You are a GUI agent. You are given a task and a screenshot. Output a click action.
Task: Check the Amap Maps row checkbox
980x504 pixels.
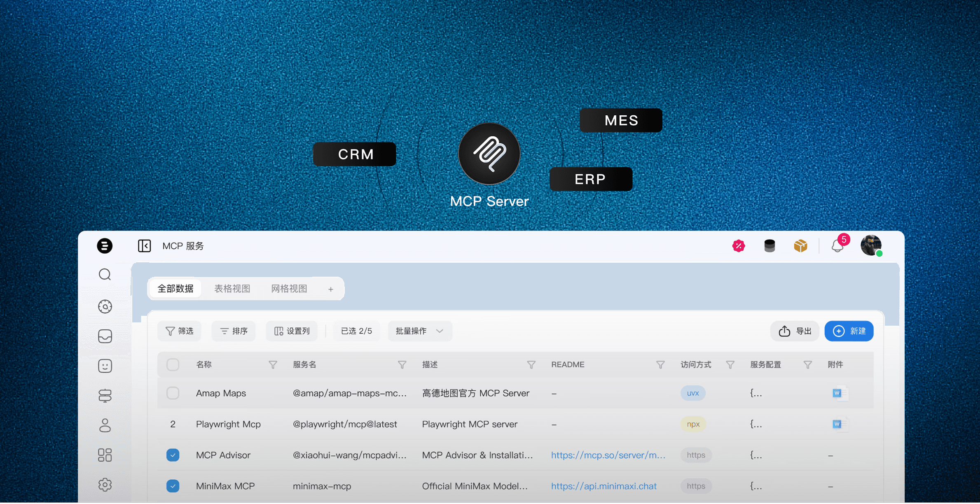[173, 393]
